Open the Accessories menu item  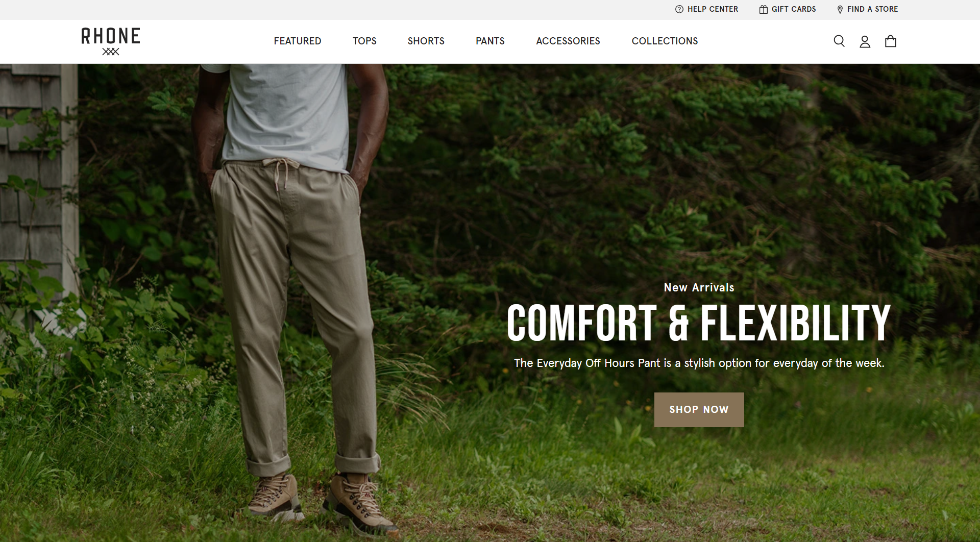coord(568,41)
